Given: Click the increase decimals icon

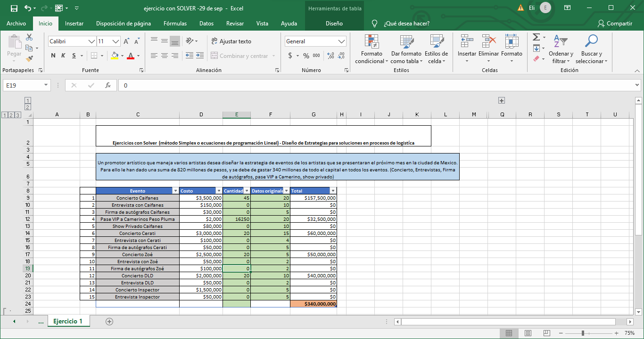Looking at the screenshot, I should point(330,56).
